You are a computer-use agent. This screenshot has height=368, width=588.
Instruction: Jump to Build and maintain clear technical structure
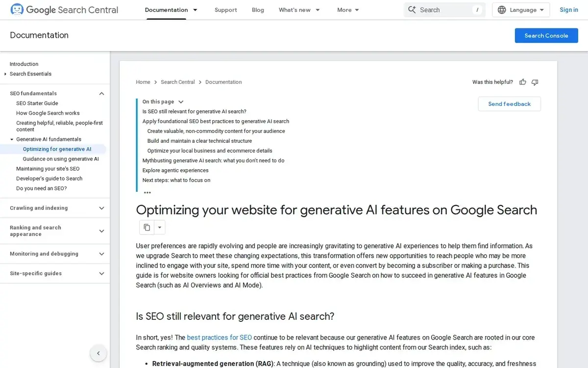[x=199, y=141]
